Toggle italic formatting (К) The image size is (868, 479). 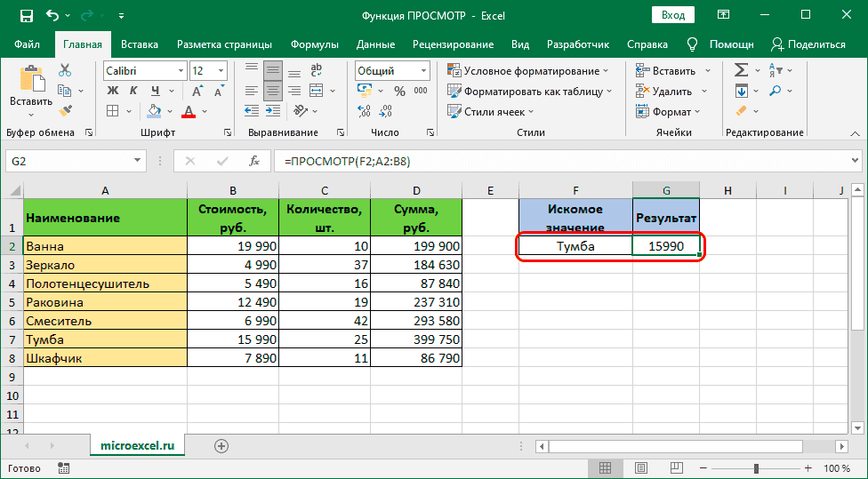pyautogui.click(x=134, y=91)
